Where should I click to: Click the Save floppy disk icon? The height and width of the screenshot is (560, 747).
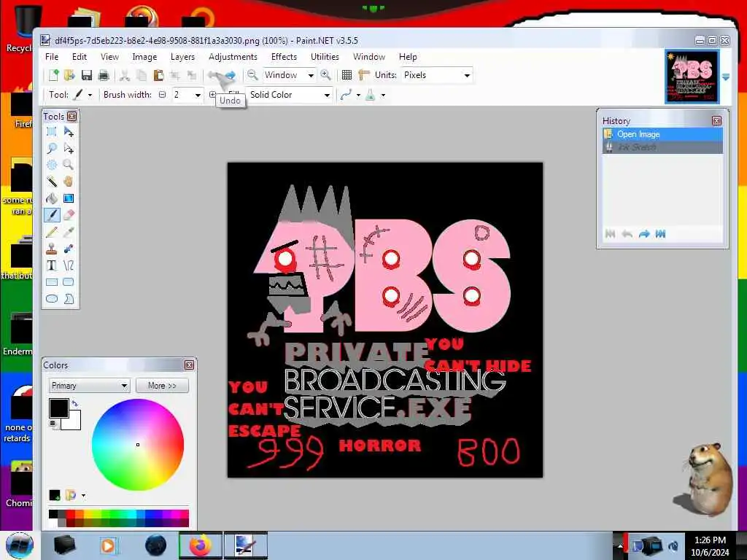click(x=87, y=75)
